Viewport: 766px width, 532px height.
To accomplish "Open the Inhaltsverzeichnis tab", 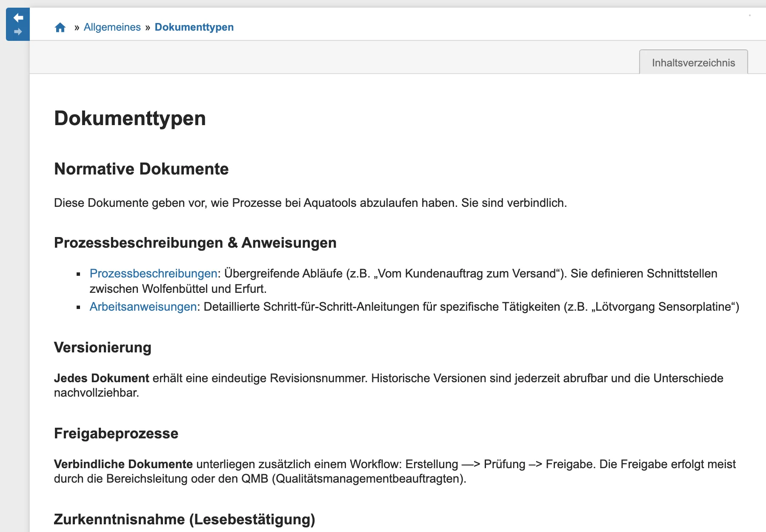I will point(694,62).
